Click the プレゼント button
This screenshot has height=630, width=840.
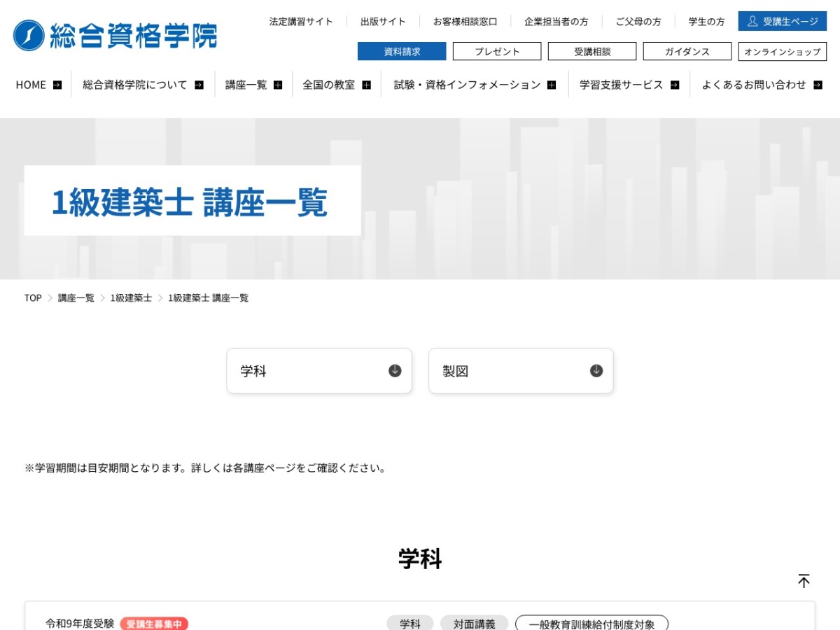tap(497, 51)
